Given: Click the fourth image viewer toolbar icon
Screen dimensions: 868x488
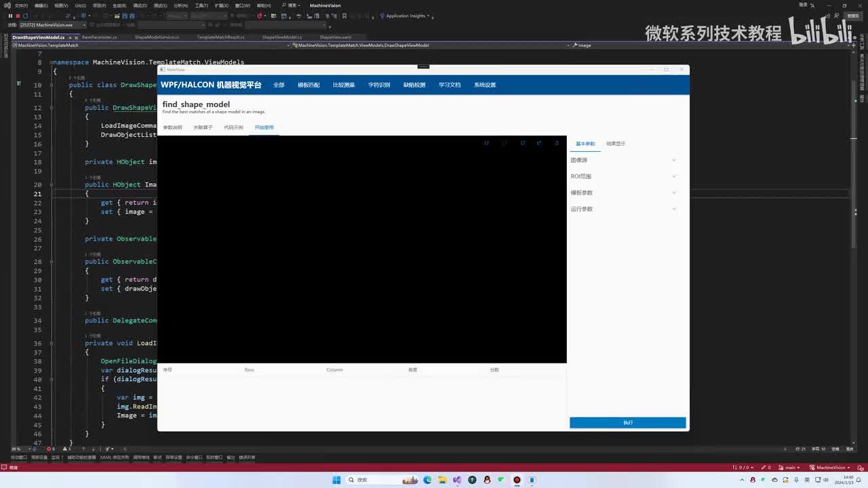Looking at the screenshot, I should click(x=539, y=143).
